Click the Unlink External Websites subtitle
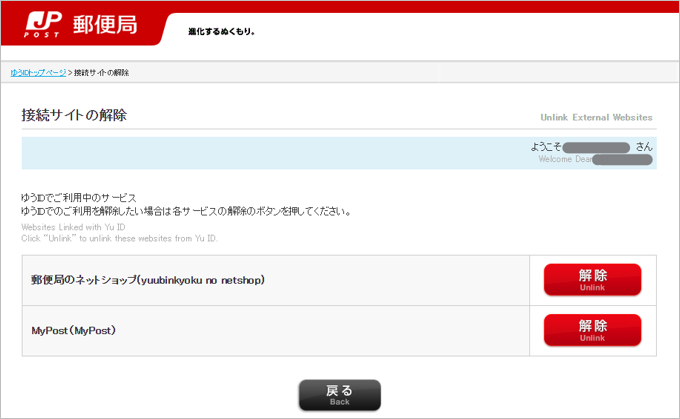This screenshot has height=419, width=680. tap(596, 118)
